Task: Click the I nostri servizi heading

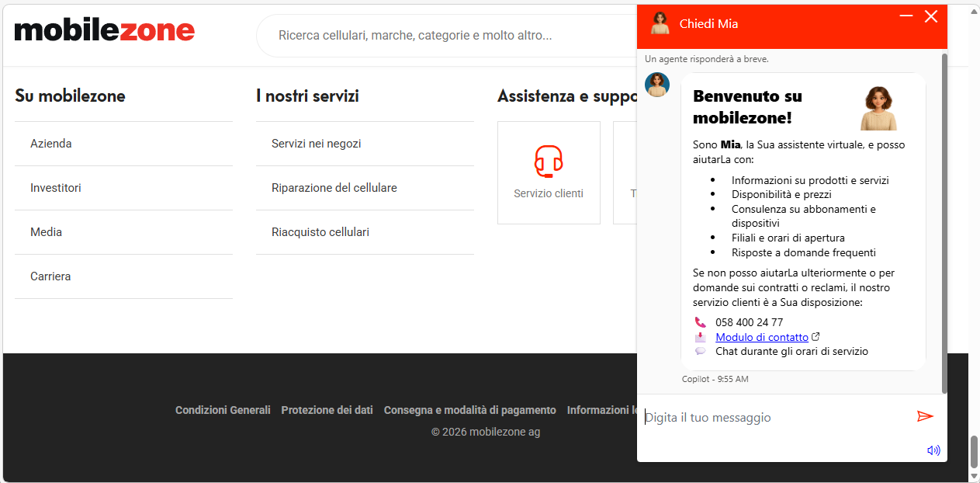Action: pos(307,96)
